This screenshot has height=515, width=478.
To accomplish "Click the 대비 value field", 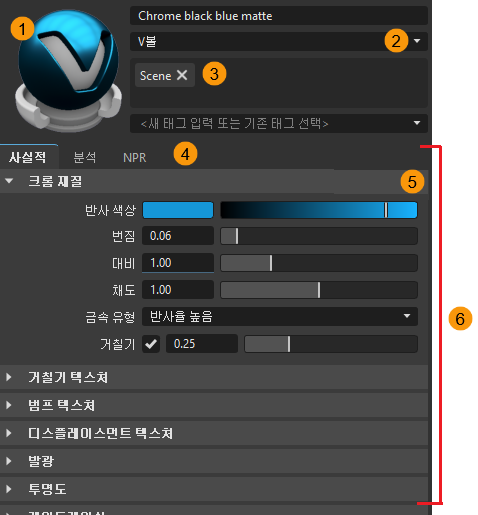I will pyautogui.click(x=178, y=263).
